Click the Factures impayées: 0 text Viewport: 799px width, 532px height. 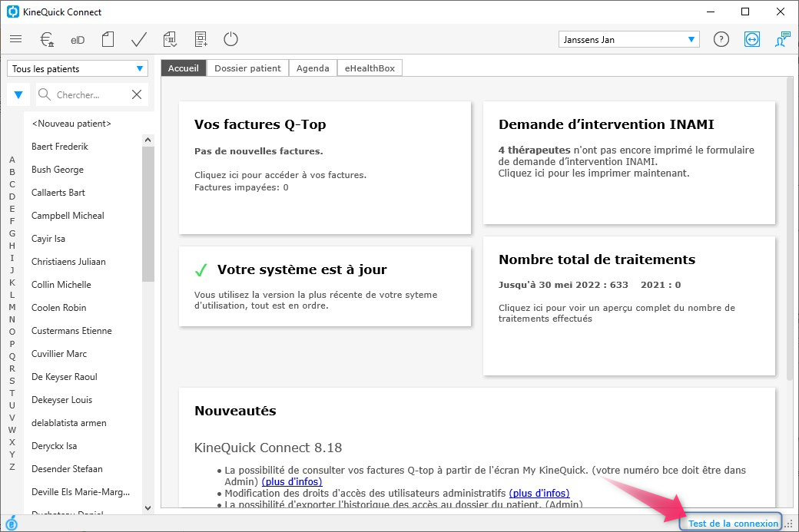tap(241, 187)
